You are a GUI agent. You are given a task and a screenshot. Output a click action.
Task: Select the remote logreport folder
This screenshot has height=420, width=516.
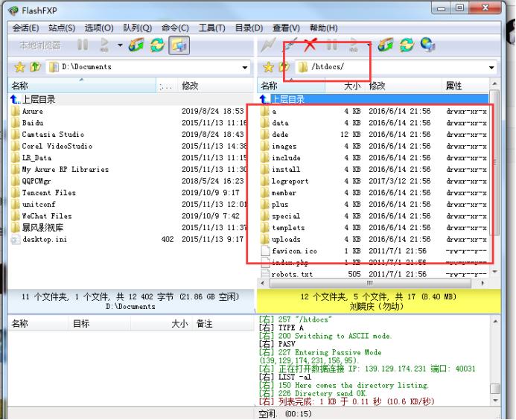(x=290, y=181)
